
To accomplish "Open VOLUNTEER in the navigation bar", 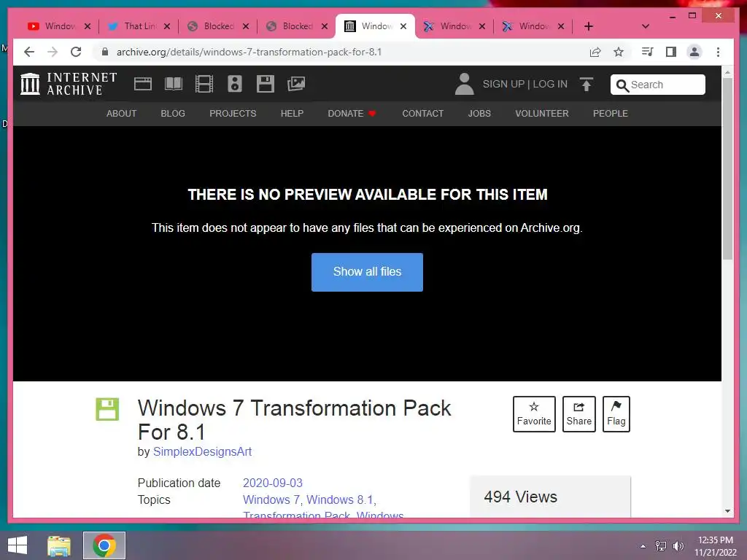I will (542, 113).
